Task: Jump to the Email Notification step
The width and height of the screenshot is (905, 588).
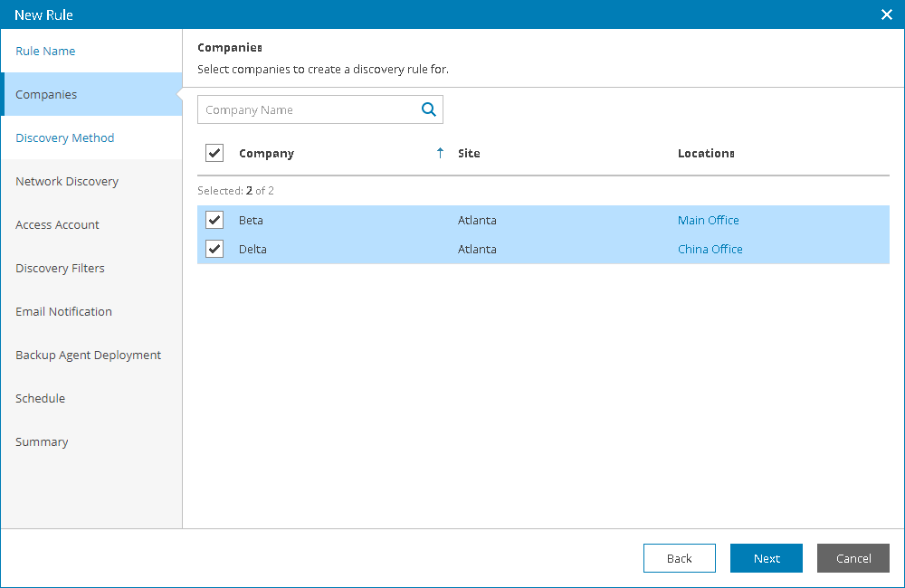Action: [x=63, y=312]
